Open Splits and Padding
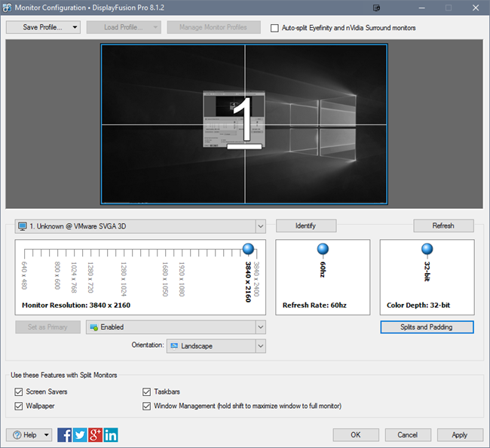 click(x=427, y=327)
